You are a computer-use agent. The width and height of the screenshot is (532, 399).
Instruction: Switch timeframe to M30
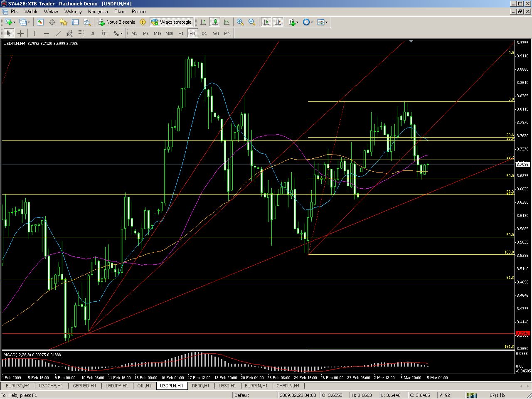pyautogui.click(x=169, y=33)
